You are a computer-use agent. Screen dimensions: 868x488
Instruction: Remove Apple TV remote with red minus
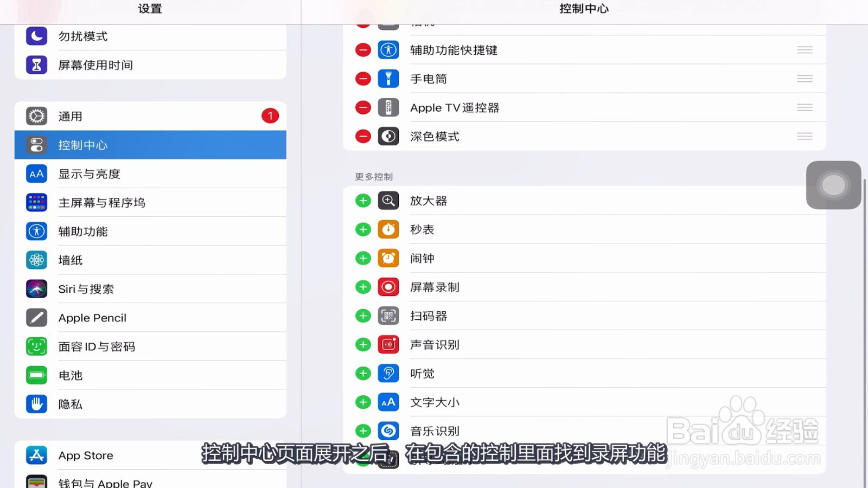pos(363,107)
